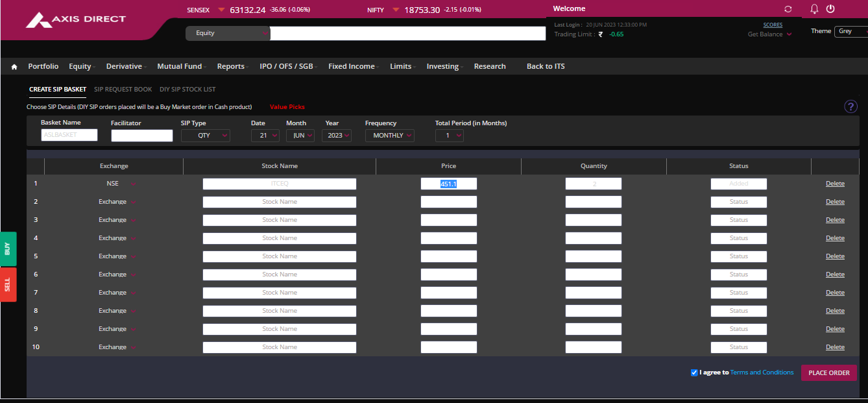
Task: Click the Home icon in navigation bar
Action: tap(14, 67)
